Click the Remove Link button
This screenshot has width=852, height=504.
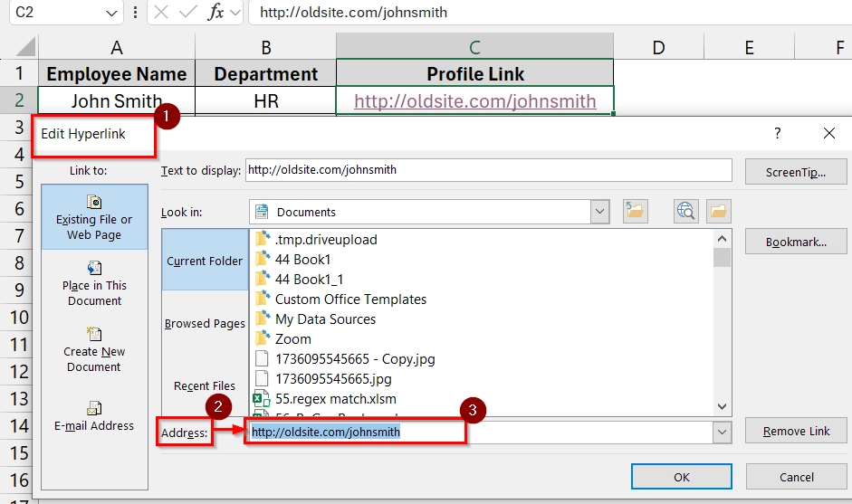[x=796, y=432]
